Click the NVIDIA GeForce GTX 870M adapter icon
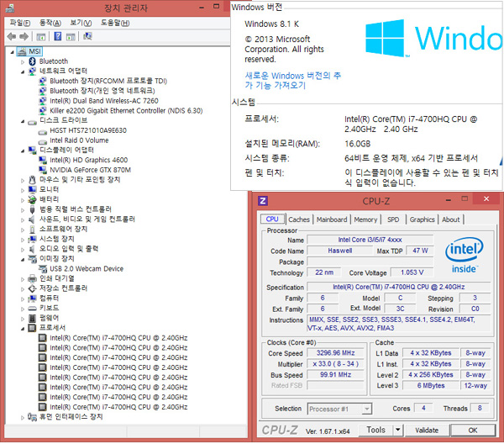504x444 pixels. (x=43, y=170)
